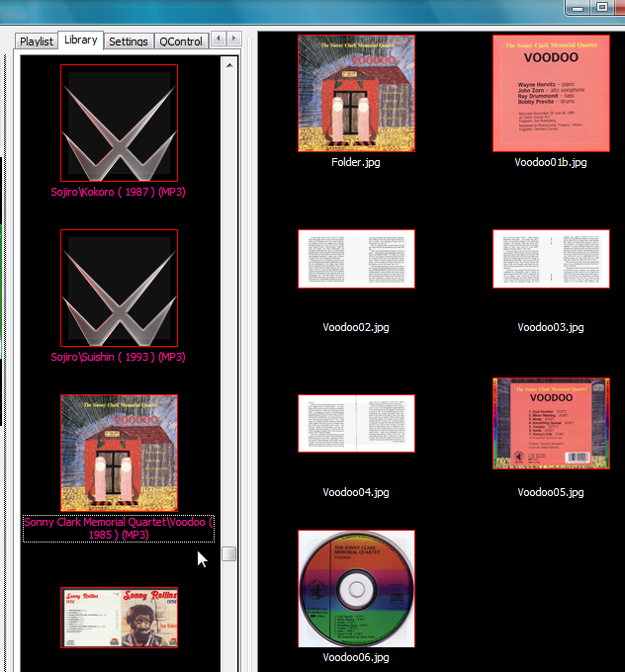The width and height of the screenshot is (625, 672).
Task: Open the Voodoo06.jpg disc thumbnail
Action: click(356, 588)
